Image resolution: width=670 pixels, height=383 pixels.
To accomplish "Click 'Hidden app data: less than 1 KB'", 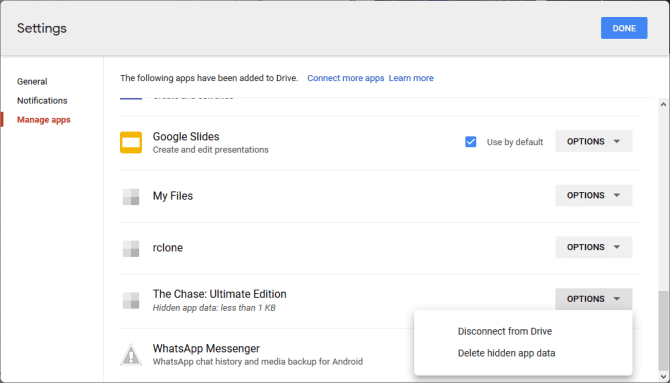I will 214,308.
